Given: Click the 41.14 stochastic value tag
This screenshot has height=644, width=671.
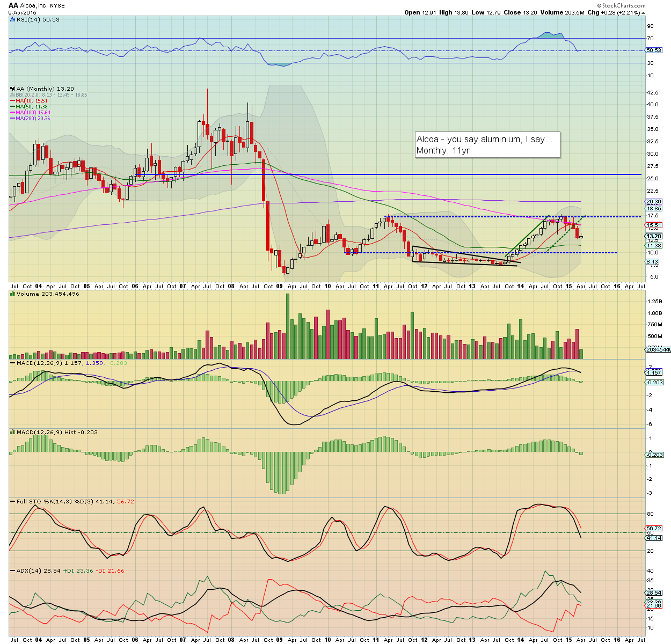Looking at the screenshot, I should click(654, 538).
